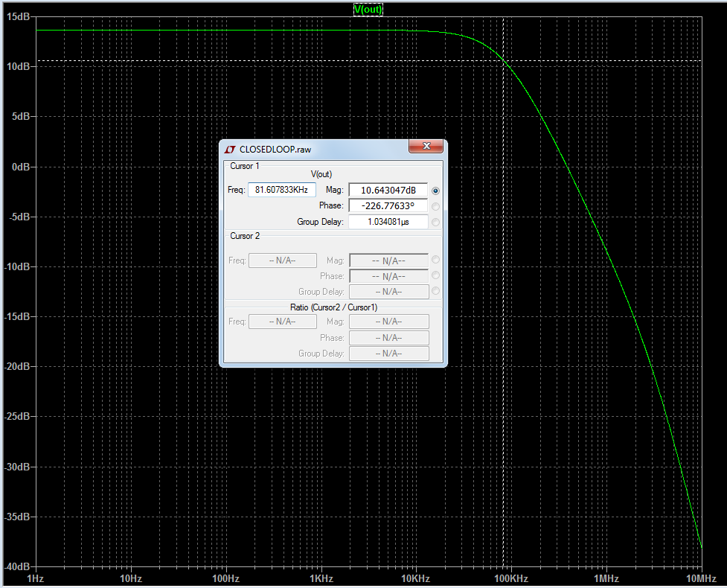Click the 0dB vertical axis label
The height and width of the screenshot is (588, 727).
click(x=21, y=167)
